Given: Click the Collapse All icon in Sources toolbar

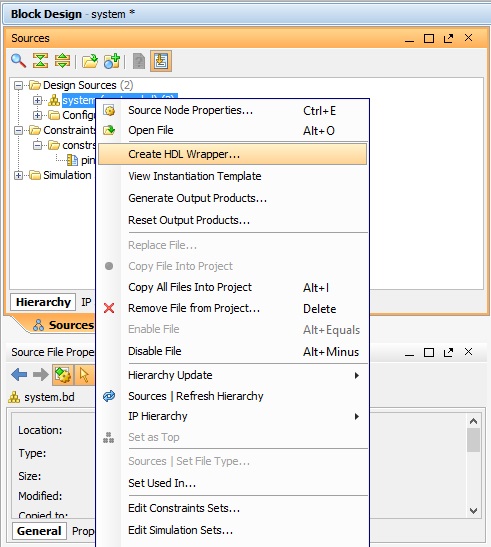Looking at the screenshot, I should [x=40, y=61].
